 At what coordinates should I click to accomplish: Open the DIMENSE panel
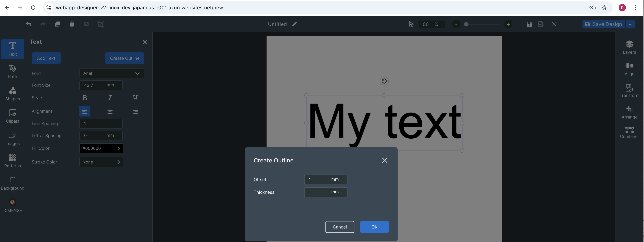[12, 205]
